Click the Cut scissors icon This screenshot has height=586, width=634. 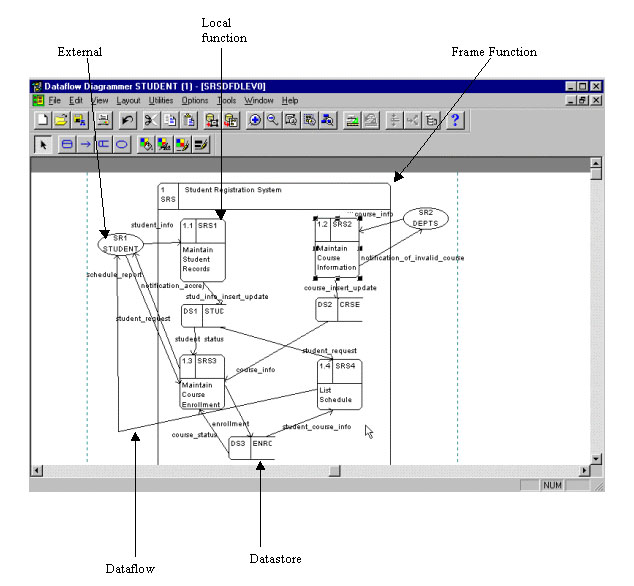click(x=151, y=120)
